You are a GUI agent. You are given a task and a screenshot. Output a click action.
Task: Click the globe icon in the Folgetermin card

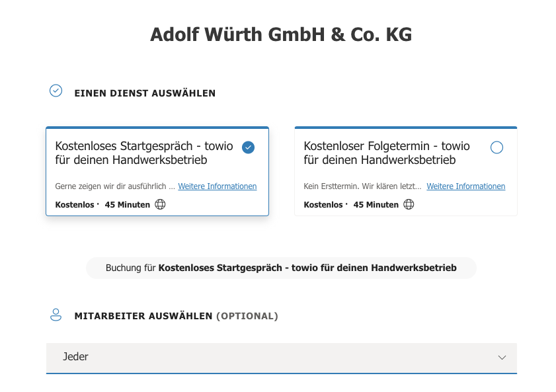(x=409, y=204)
